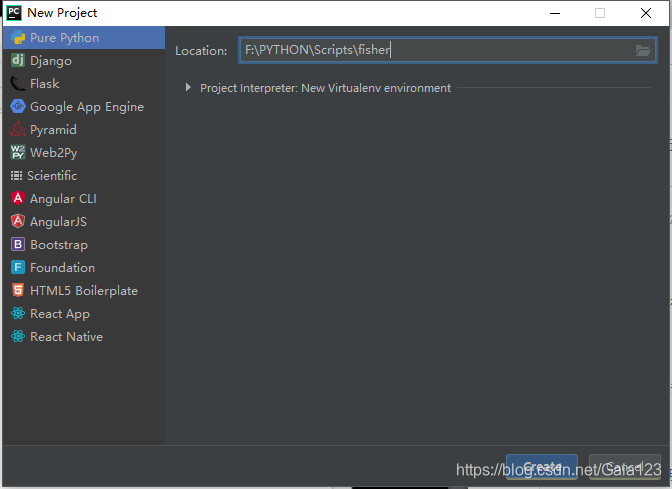Select the Angular CLI icon
Viewport: 672px width, 489px height.
tap(18, 198)
